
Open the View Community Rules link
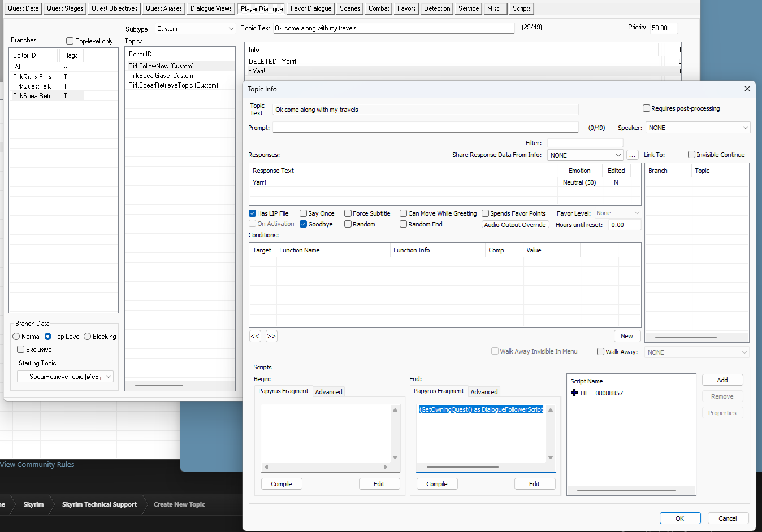pyautogui.click(x=37, y=464)
